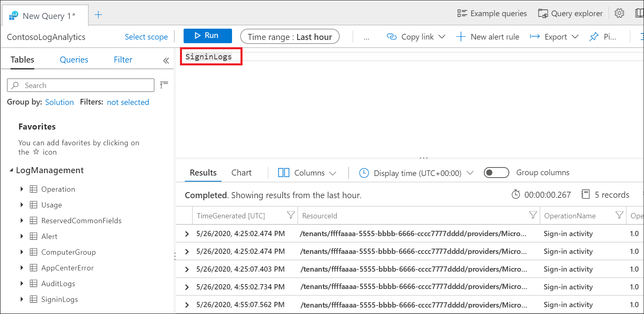Select the Chart tab

(241, 173)
